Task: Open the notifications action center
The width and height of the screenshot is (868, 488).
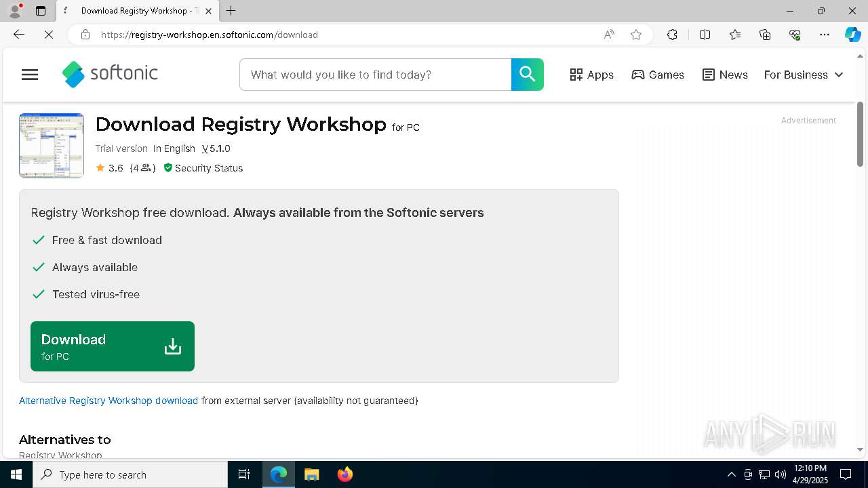Action: point(846,474)
